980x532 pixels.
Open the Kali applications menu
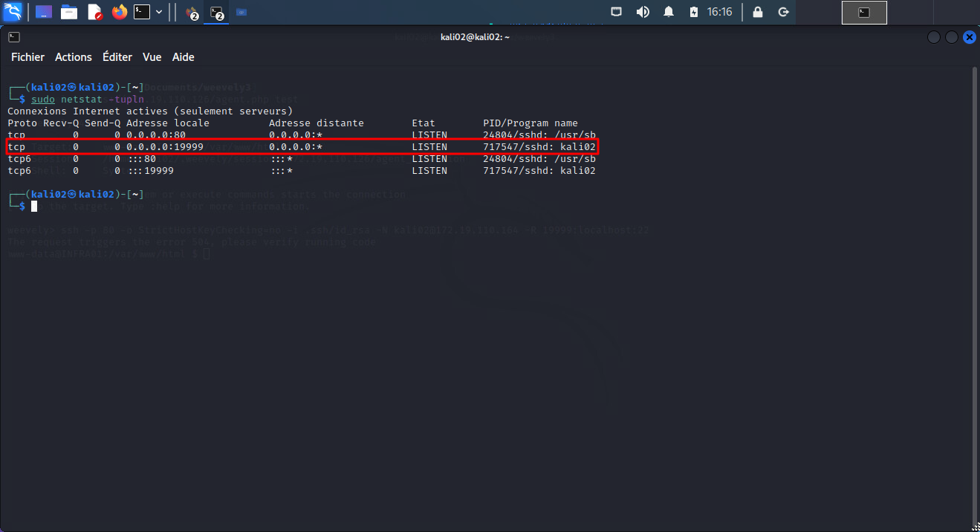click(x=13, y=12)
